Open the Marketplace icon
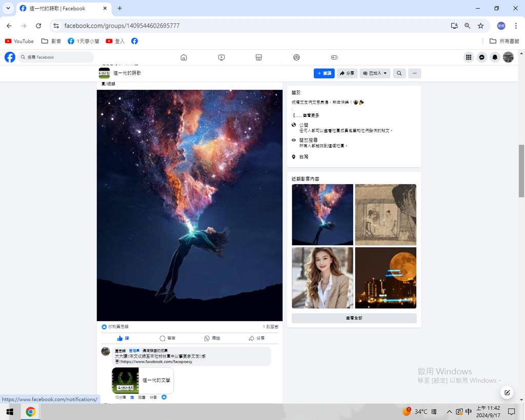Image resolution: width=525 pixels, height=420 pixels. click(259, 57)
